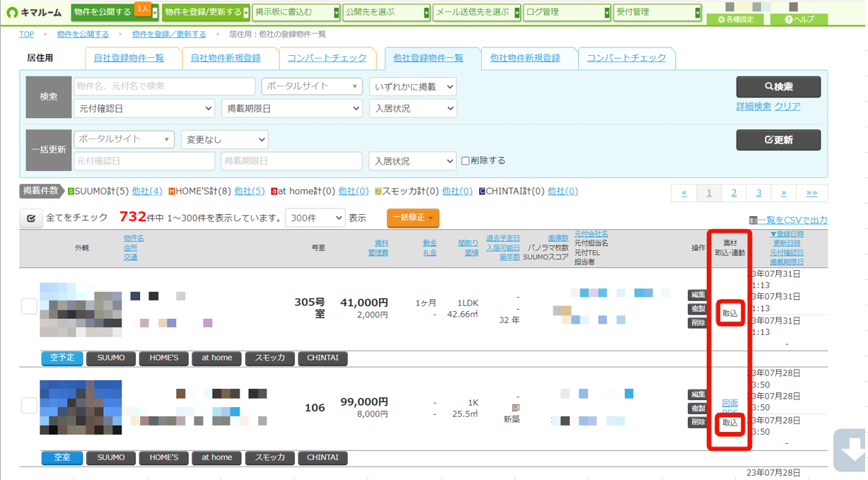868x480 pixels.
Task: Open the bulk-update ポータルサイト dropdown
Action: tap(124, 139)
